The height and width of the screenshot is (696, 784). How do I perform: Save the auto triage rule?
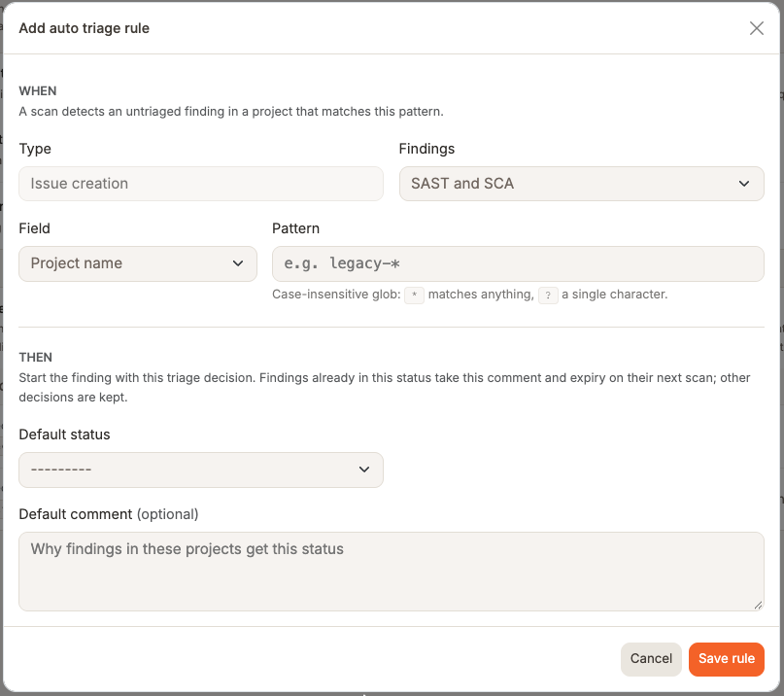point(726,659)
